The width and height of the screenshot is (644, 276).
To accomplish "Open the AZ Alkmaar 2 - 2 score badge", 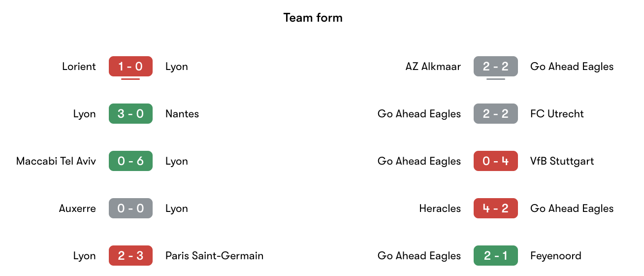I will (495, 67).
